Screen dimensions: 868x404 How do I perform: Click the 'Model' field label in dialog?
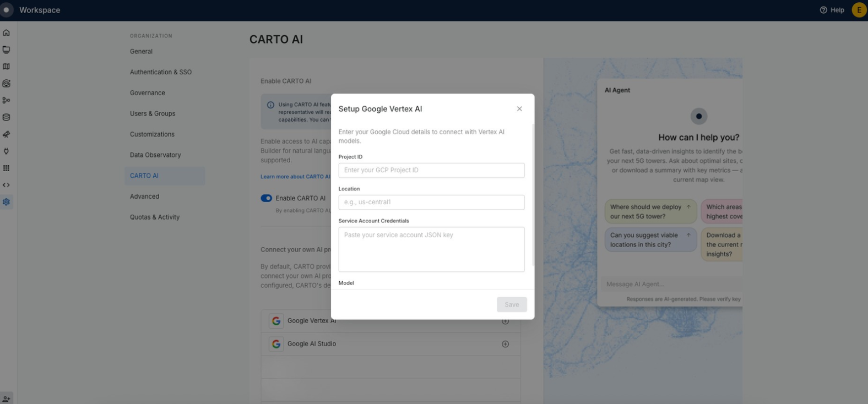(346, 283)
